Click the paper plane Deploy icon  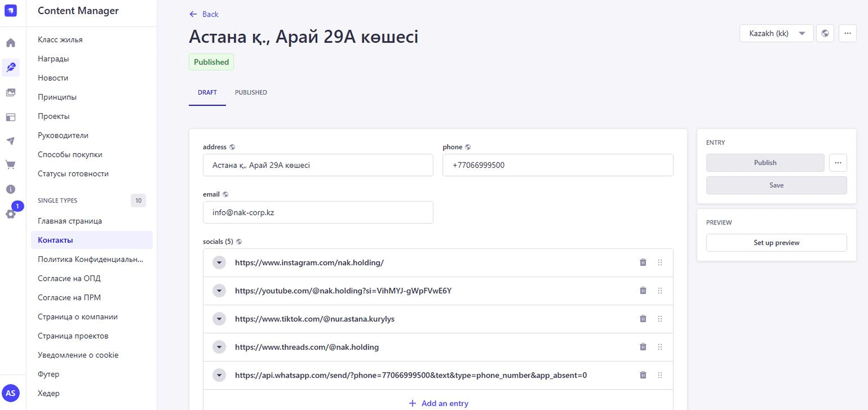point(11,141)
